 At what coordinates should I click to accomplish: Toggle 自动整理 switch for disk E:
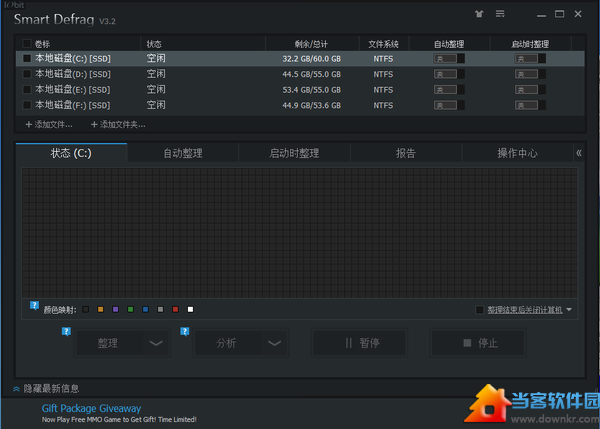click(449, 90)
